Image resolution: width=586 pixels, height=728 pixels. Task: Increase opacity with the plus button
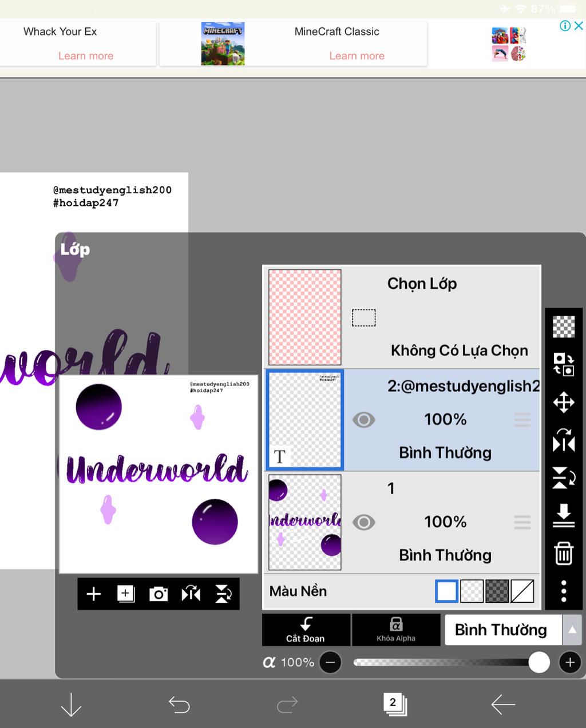570,662
